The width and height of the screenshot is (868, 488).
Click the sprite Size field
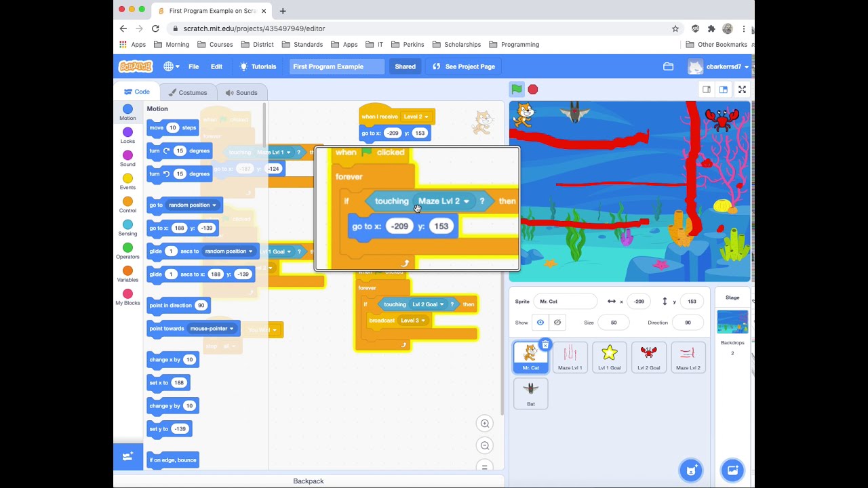614,323
